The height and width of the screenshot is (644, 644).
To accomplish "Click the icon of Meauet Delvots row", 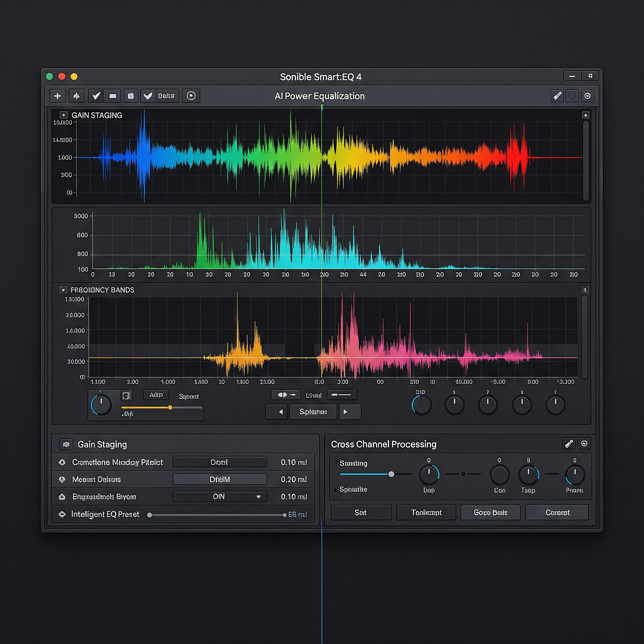I will pos(62,479).
